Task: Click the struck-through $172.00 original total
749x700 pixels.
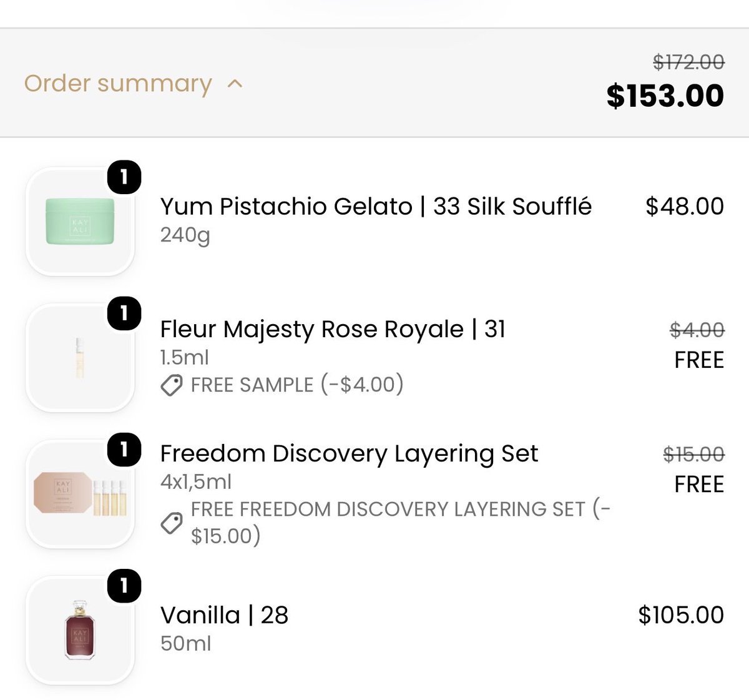Action: 689,62
